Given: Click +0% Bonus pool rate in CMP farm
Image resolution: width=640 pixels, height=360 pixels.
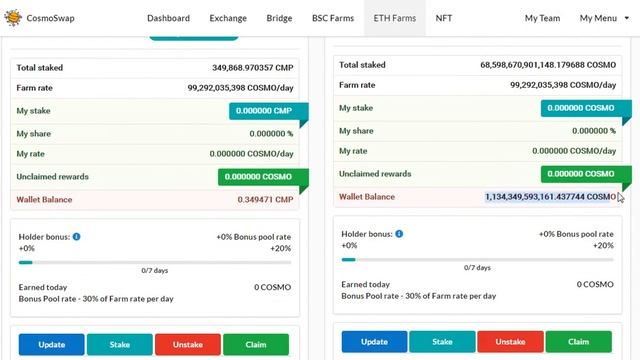Looking at the screenshot, I should pyautogui.click(x=253, y=237).
